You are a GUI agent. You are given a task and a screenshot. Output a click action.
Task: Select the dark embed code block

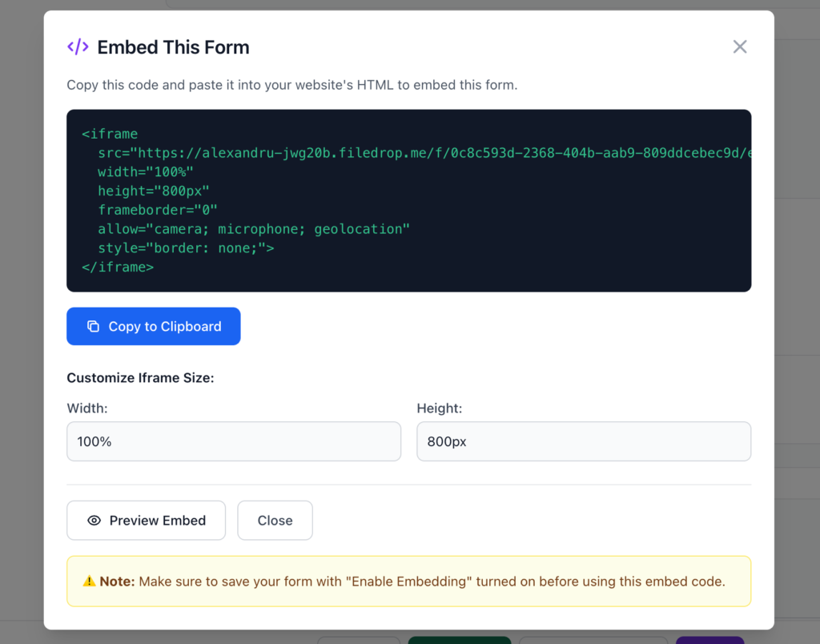(408, 200)
